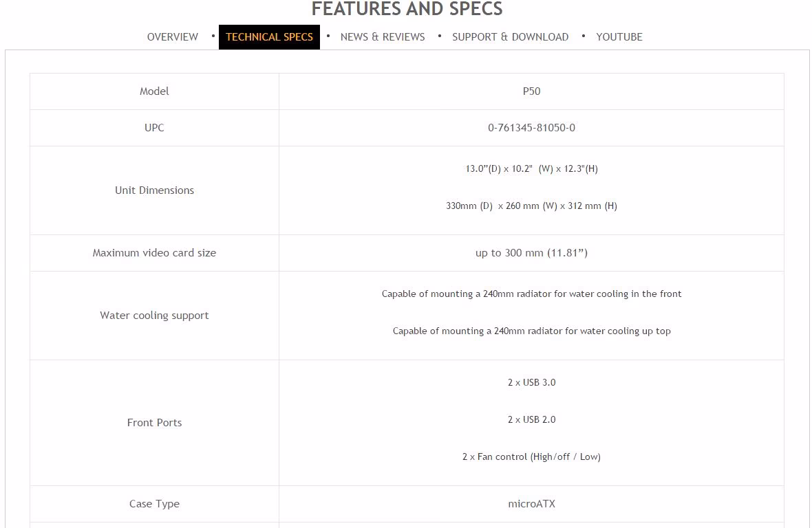
Task: Click the 330mm metric dimensions line
Action: [x=531, y=206]
